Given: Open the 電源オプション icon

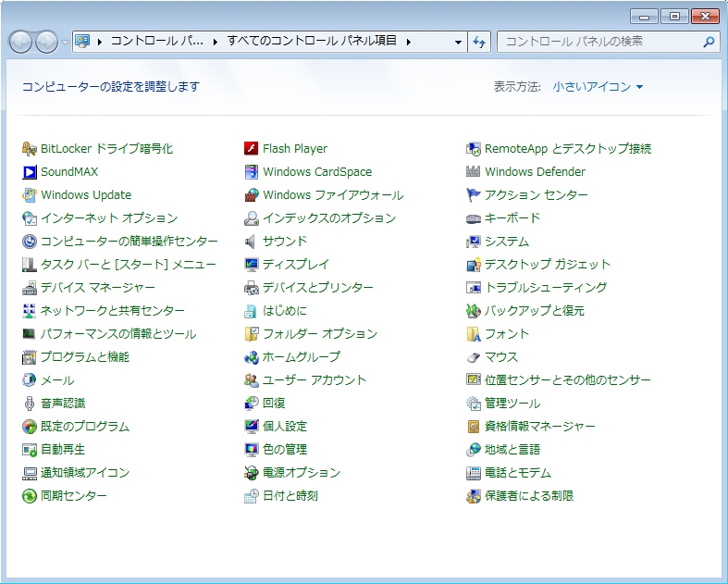Looking at the screenshot, I should pos(251,473).
